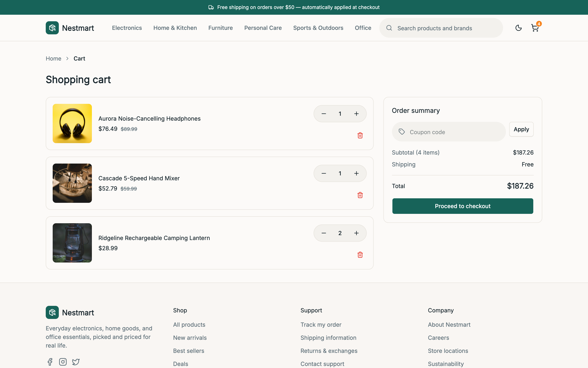This screenshot has width=588, height=368.
Task: Open Careers footer link
Action: click(438, 338)
